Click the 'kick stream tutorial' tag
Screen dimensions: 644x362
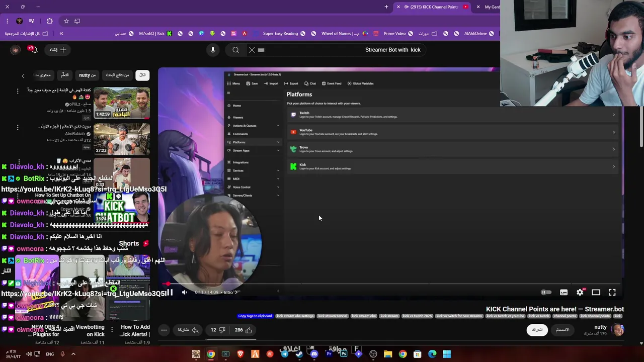pyautogui.click(x=332, y=316)
